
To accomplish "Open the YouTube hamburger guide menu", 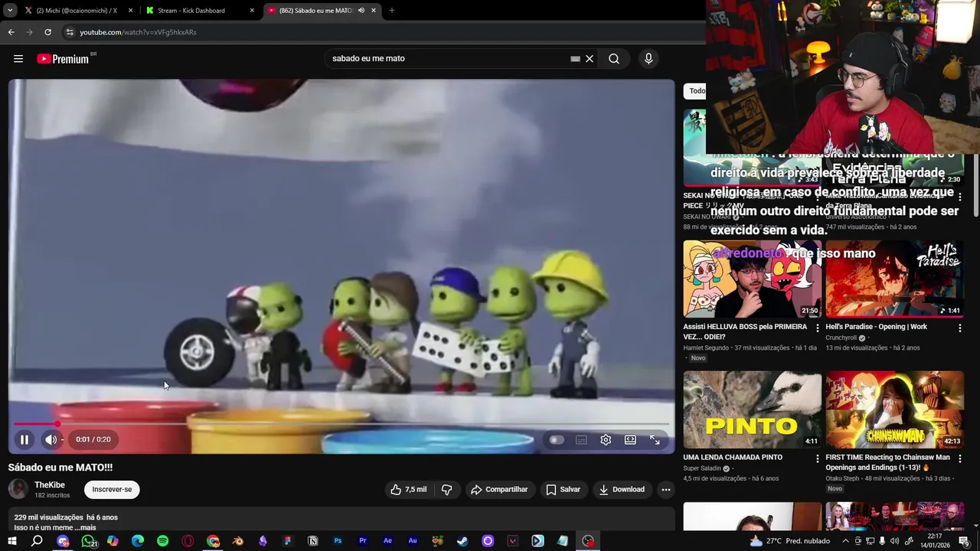I will pyautogui.click(x=18, y=58).
